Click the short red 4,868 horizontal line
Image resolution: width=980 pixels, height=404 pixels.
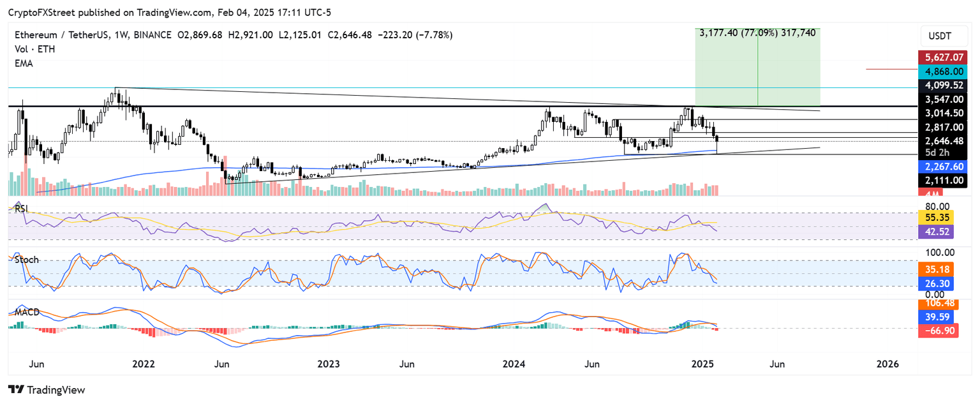[891, 68]
